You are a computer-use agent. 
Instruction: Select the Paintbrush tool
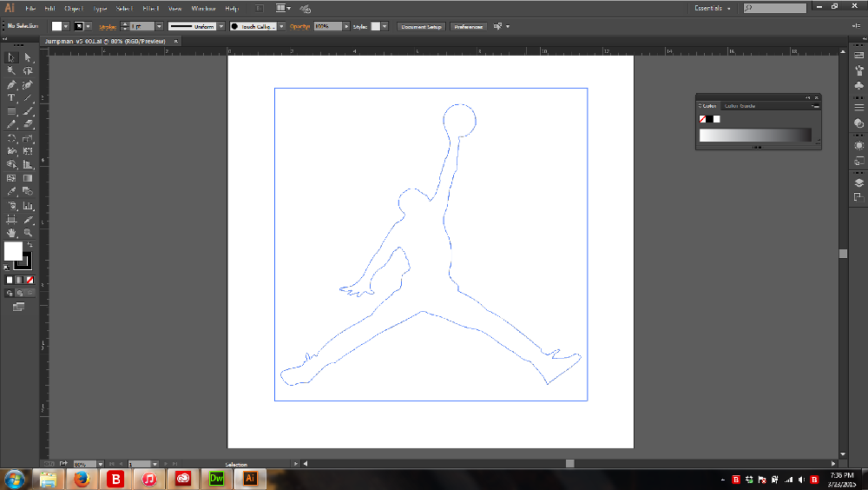(28, 111)
